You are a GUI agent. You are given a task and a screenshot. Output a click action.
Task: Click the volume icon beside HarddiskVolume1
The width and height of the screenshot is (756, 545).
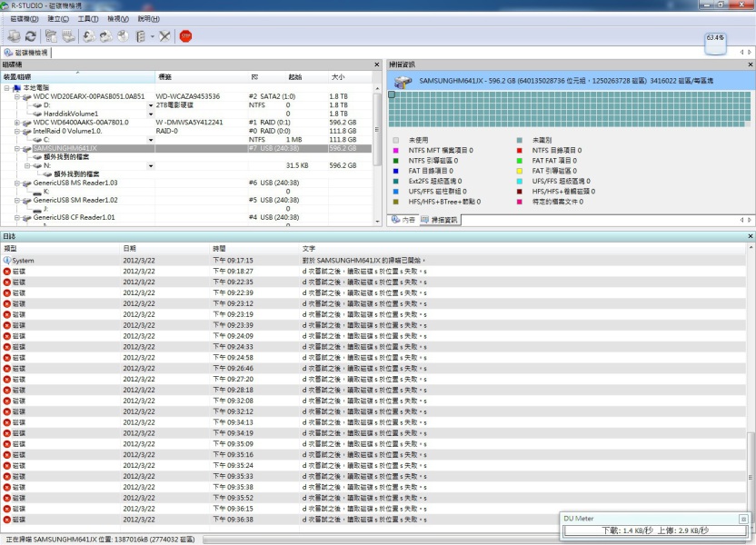coord(37,114)
